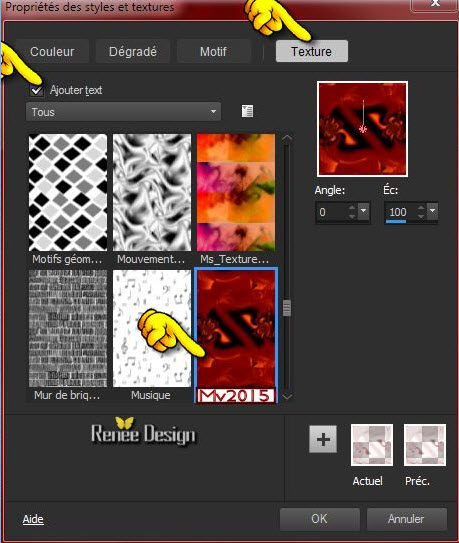Click the Actuel swatch
459x543 pixels.
[x=372, y=445]
